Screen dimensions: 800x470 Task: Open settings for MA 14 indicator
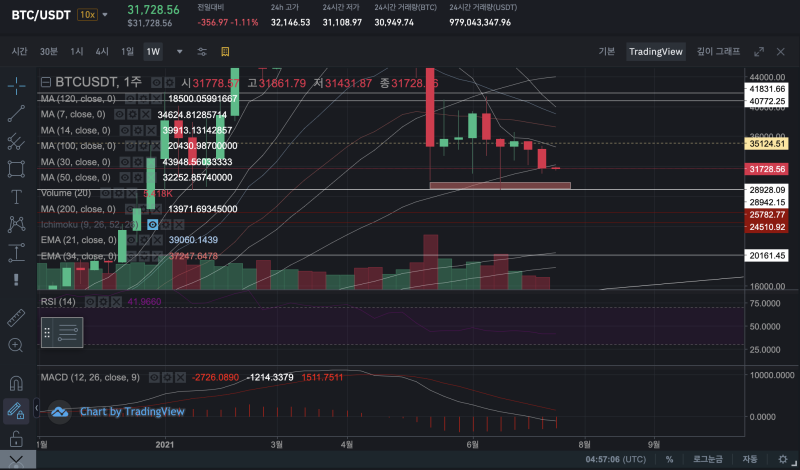pos(138,130)
